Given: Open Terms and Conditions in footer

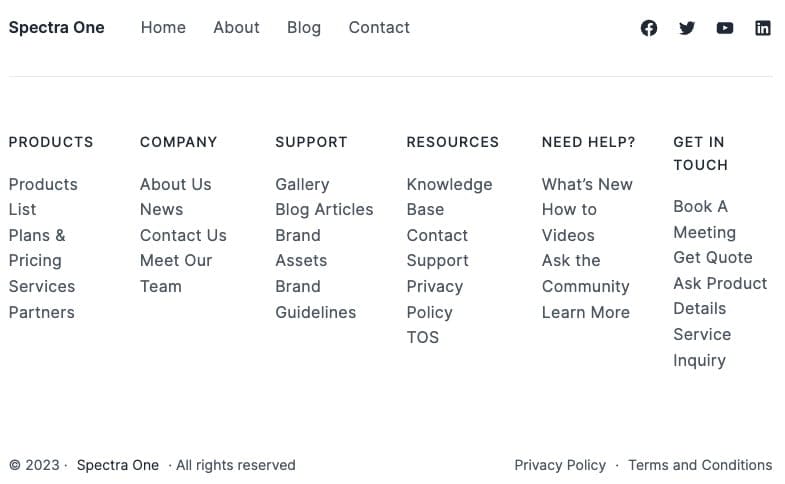Looking at the screenshot, I should [700, 465].
